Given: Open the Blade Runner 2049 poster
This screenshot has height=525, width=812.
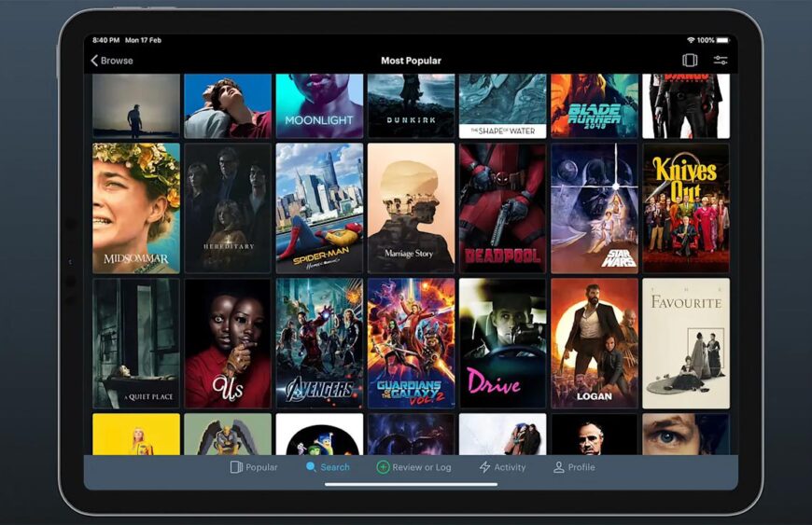Looking at the screenshot, I should point(595,105).
